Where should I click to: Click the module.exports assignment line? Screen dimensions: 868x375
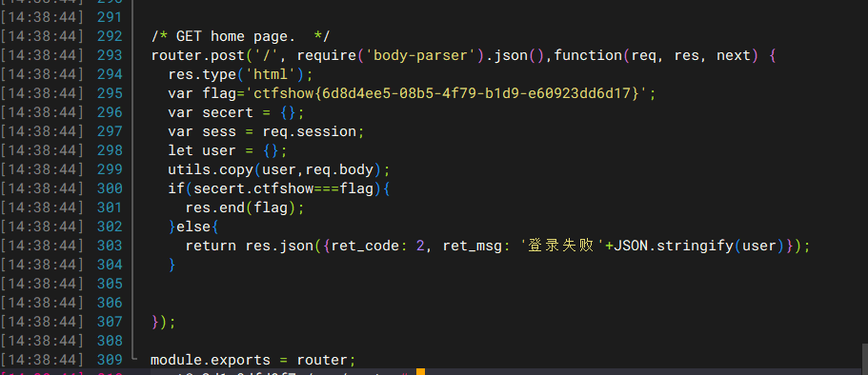(253, 360)
